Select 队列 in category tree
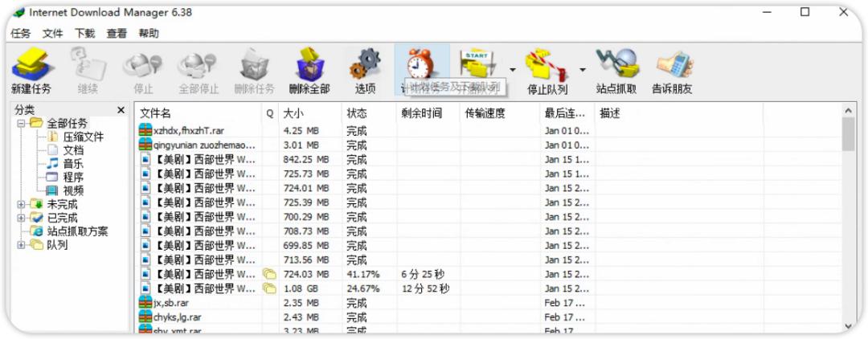 [57, 245]
